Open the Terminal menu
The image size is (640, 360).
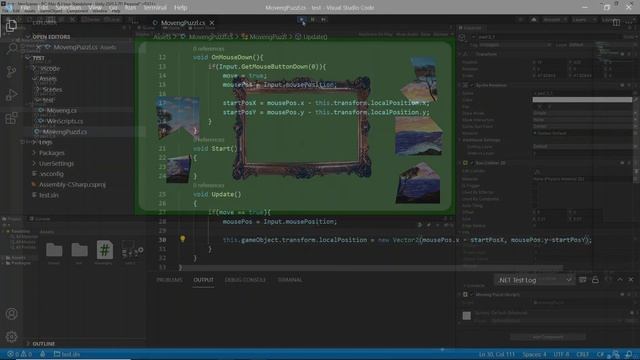click(155, 7)
